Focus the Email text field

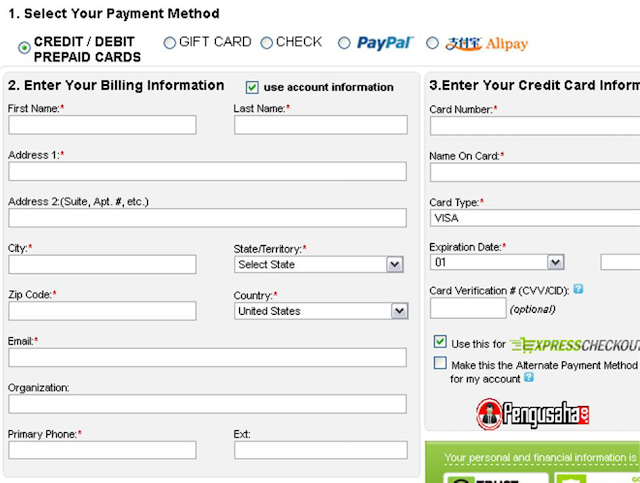pos(207,357)
